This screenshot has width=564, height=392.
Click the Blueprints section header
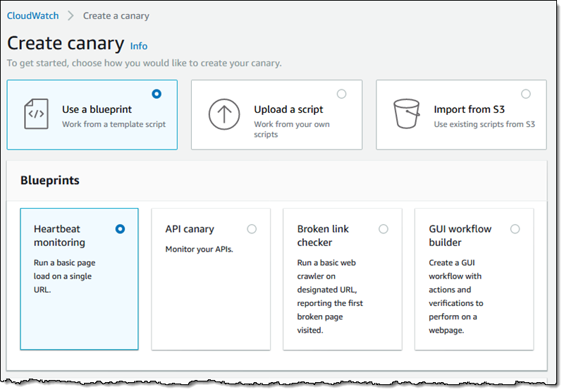(x=49, y=180)
